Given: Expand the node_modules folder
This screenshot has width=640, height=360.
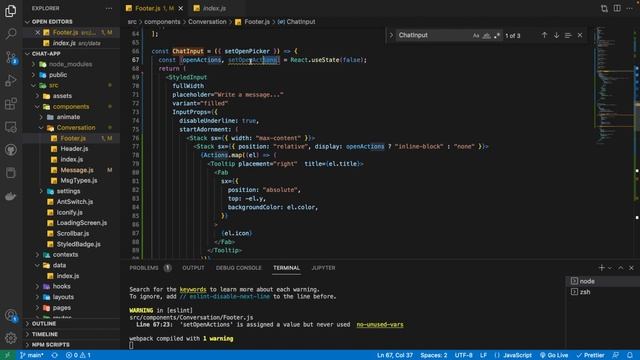Looking at the screenshot, I should pyautogui.click(x=71, y=64).
